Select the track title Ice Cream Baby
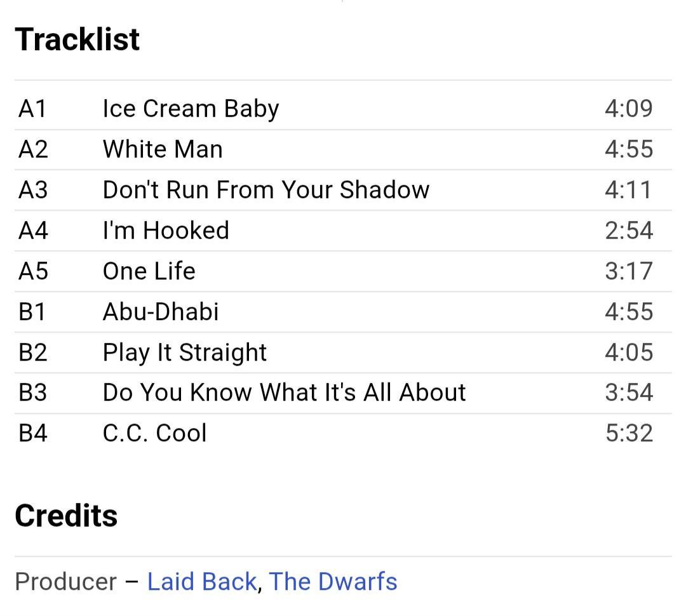This screenshot has width=686, height=616. 191,109
